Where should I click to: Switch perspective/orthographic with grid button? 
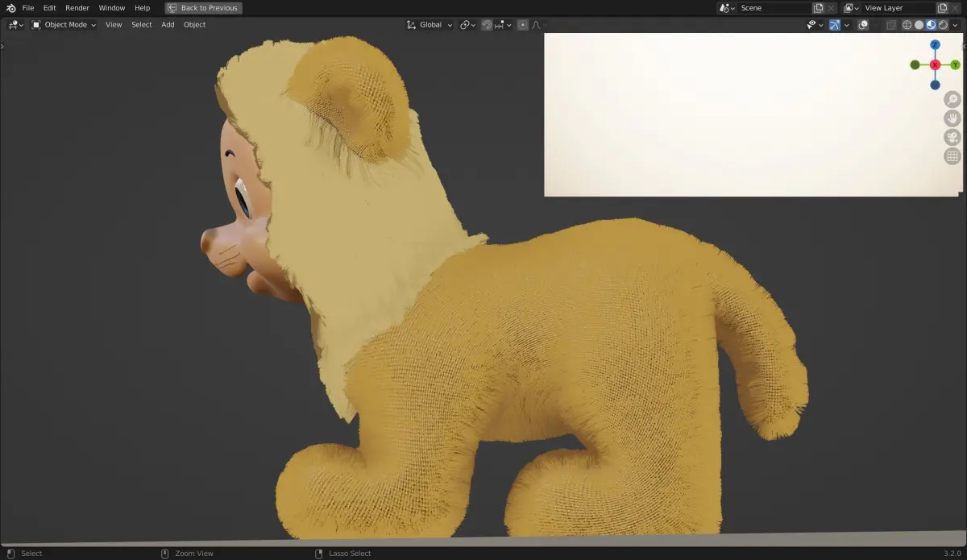952,156
